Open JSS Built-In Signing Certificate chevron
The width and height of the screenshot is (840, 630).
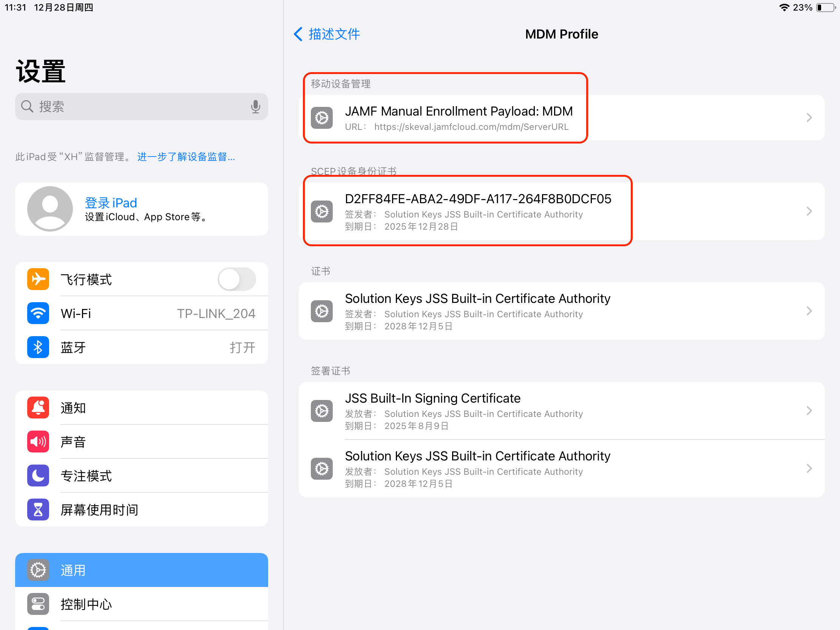pos(809,411)
